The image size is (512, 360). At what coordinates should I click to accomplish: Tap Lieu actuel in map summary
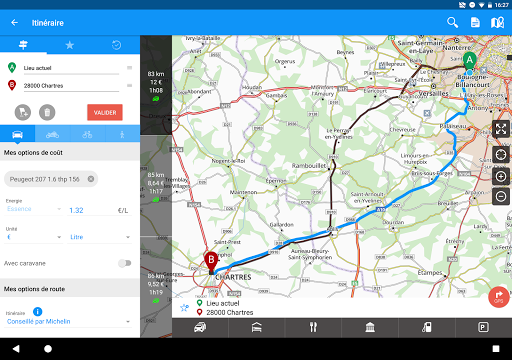(222, 303)
